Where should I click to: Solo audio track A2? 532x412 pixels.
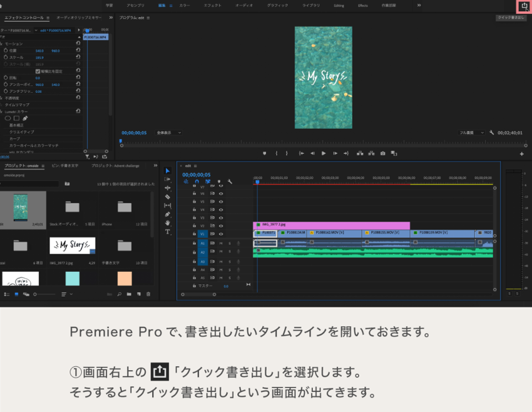pyautogui.click(x=230, y=252)
